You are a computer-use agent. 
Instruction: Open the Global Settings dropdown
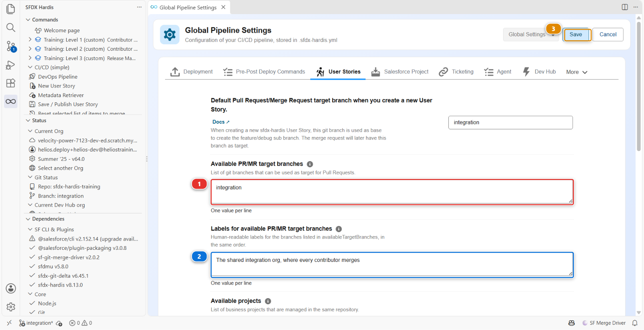point(530,35)
